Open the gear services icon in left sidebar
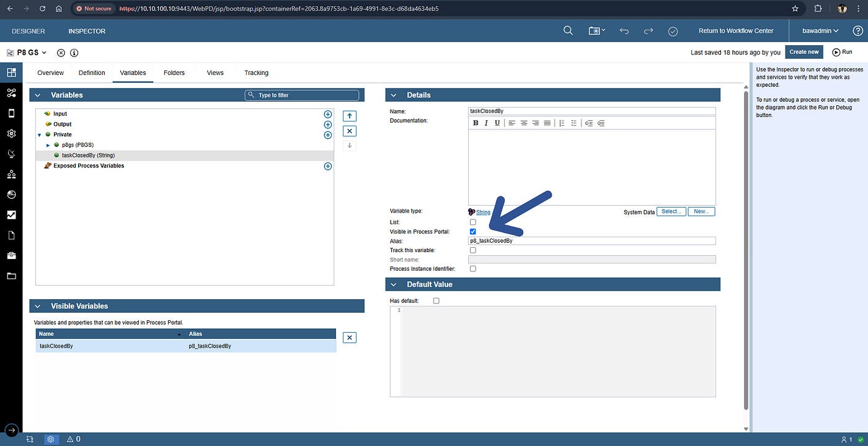This screenshot has height=446, width=868. (x=11, y=133)
